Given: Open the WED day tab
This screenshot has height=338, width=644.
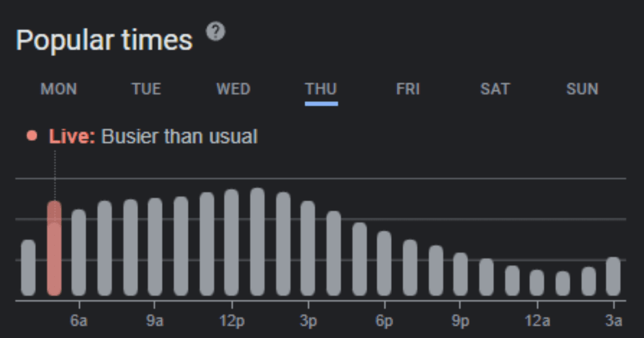Looking at the screenshot, I should coord(233,89).
